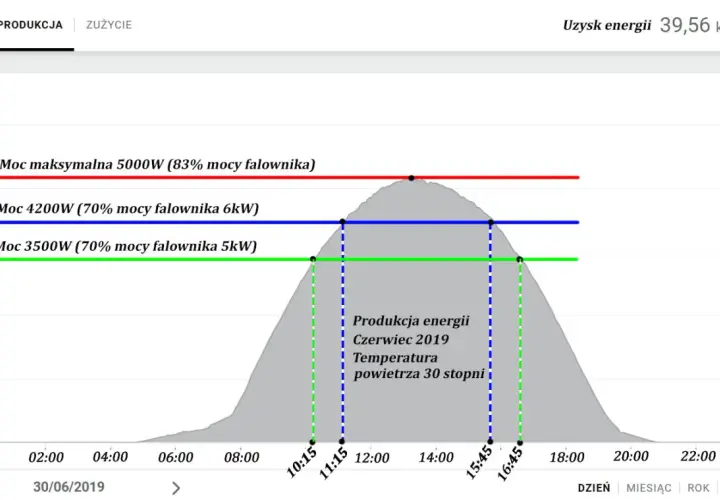Click the Temperatura powietrza 30 stopni text
Viewport: 720px width, 500px height.
[x=419, y=365]
